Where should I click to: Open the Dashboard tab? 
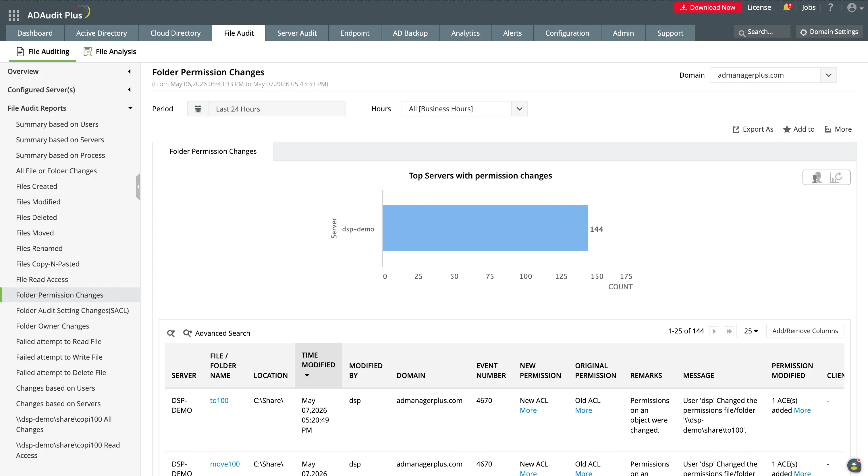pos(35,33)
